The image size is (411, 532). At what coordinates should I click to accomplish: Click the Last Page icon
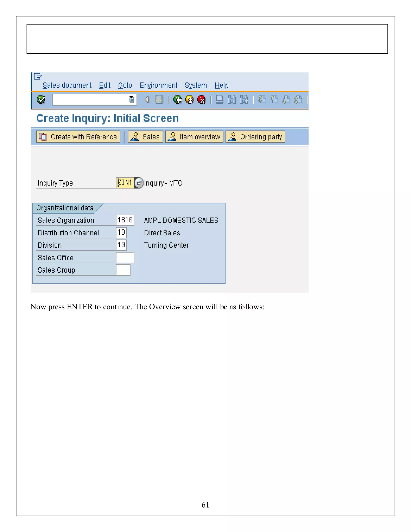pyautogui.click(x=298, y=99)
